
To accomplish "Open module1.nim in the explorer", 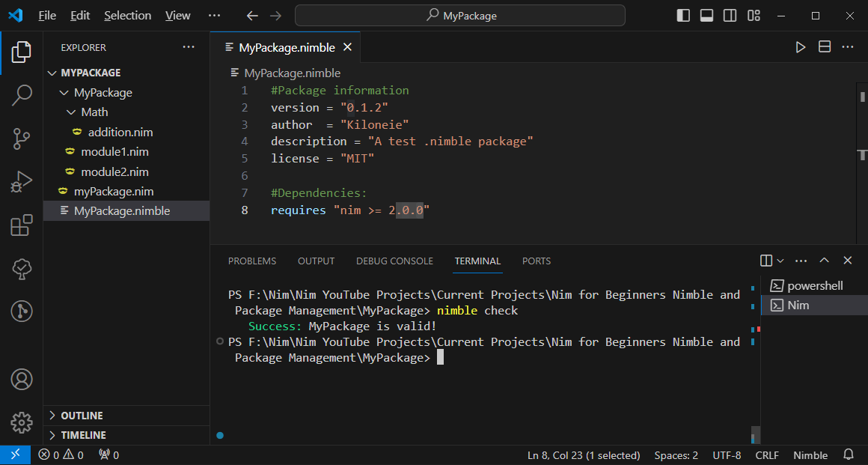I will pos(126,152).
